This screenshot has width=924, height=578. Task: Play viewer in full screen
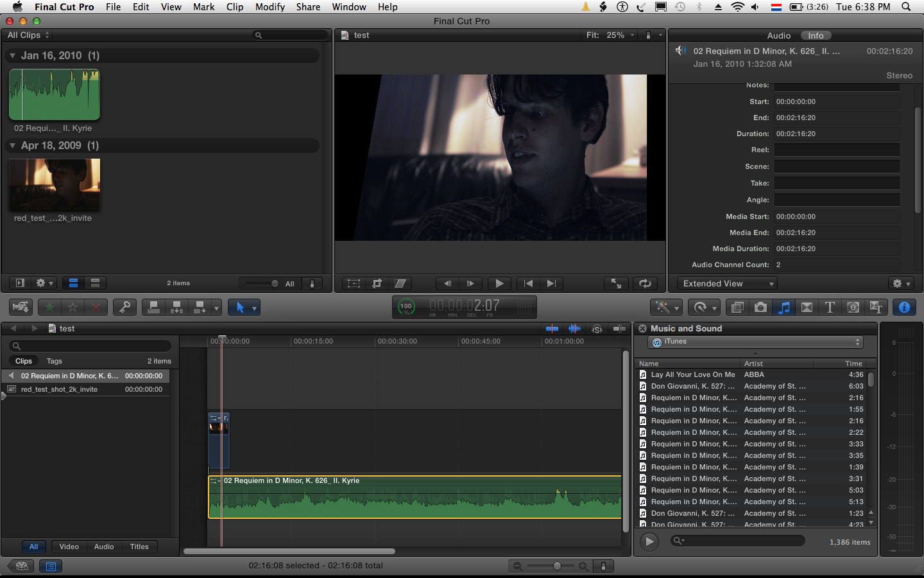pyautogui.click(x=616, y=283)
